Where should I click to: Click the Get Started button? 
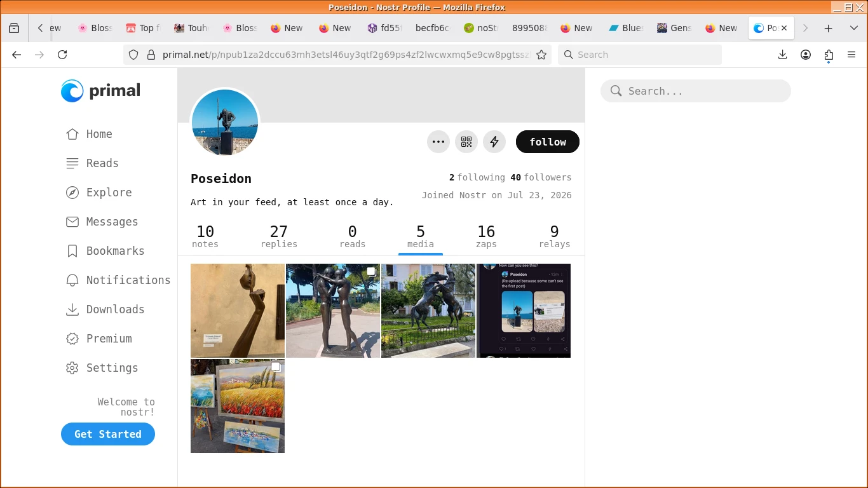pos(108,434)
